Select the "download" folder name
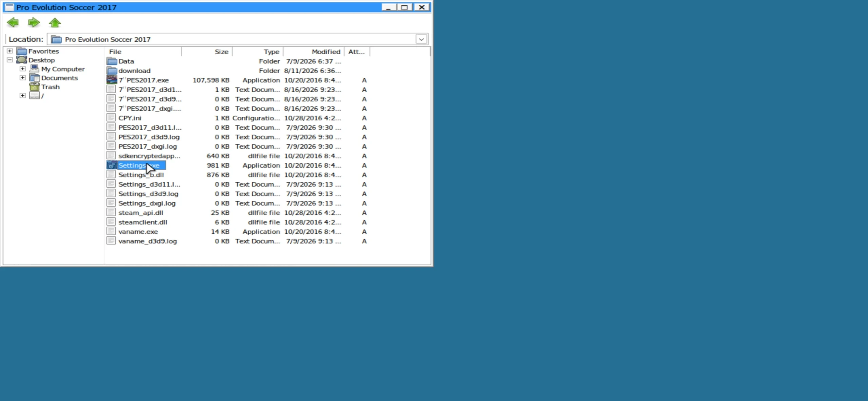Image resolution: width=868 pixels, height=401 pixels. coord(135,71)
